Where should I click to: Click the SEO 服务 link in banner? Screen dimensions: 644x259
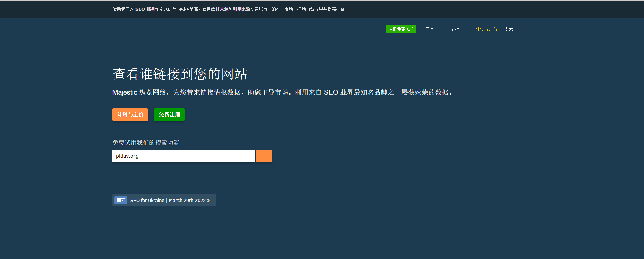(x=145, y=9)
